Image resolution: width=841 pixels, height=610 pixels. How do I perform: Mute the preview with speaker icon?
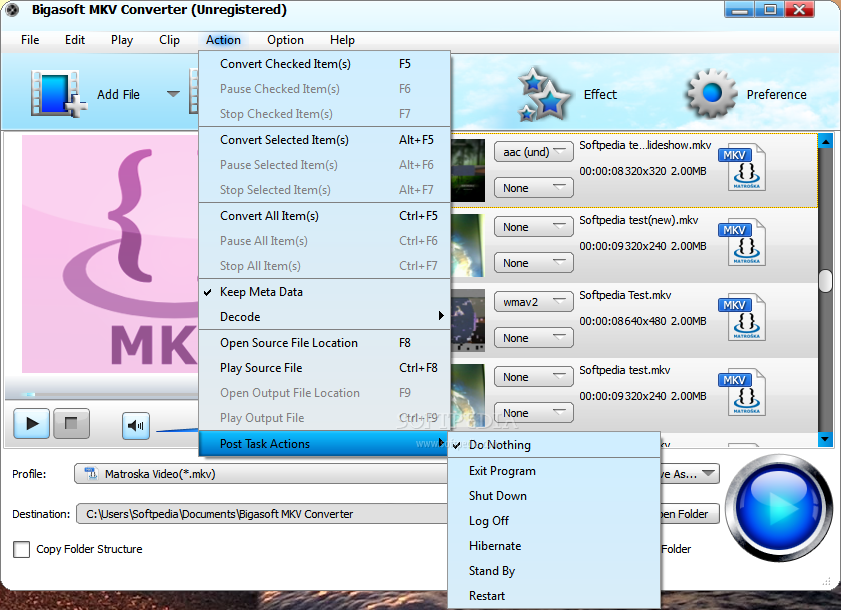(135, 426)
